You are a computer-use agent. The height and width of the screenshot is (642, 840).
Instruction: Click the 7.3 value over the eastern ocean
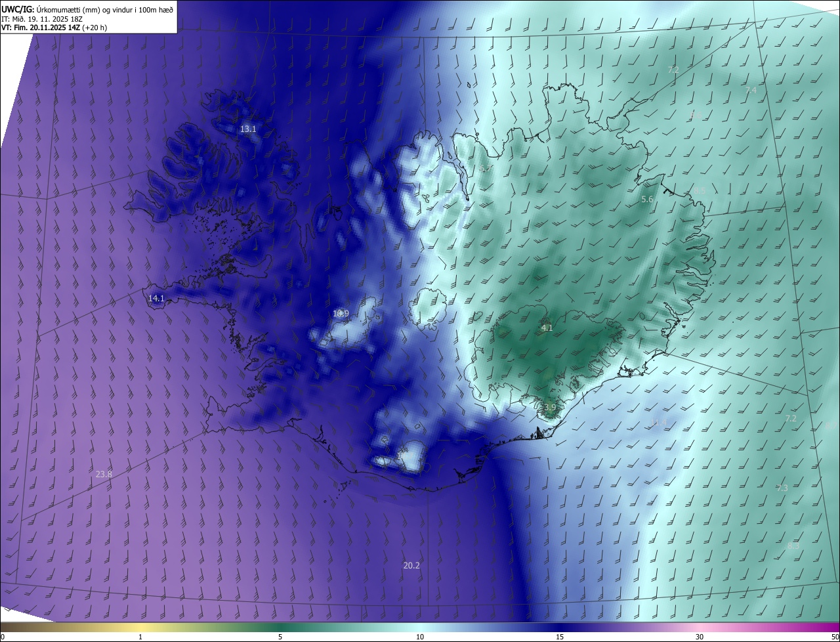click(x=782, y=488)
